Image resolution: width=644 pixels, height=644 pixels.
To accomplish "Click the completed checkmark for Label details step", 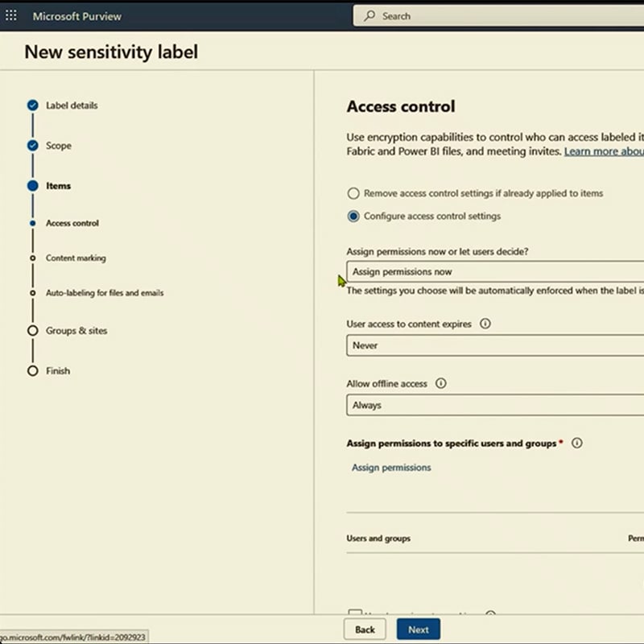I will (x=32, y=105).
